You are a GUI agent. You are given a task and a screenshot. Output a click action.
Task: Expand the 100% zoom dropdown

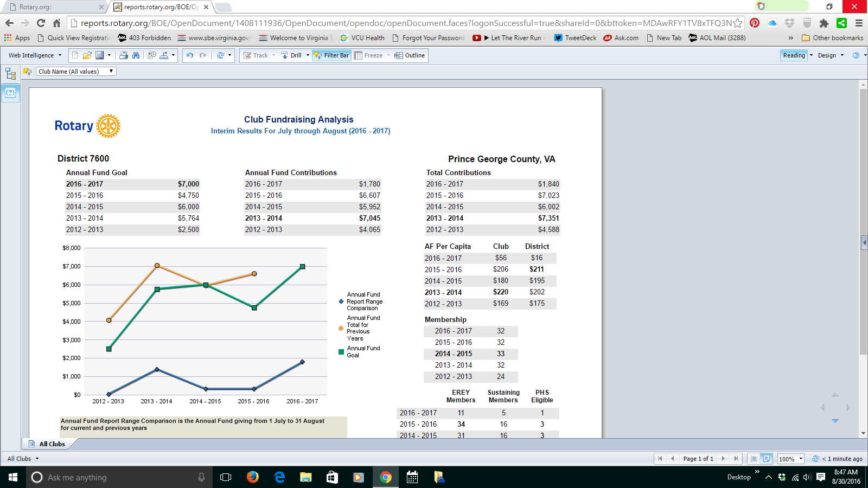pyautogui.click(x=801, y=459)
